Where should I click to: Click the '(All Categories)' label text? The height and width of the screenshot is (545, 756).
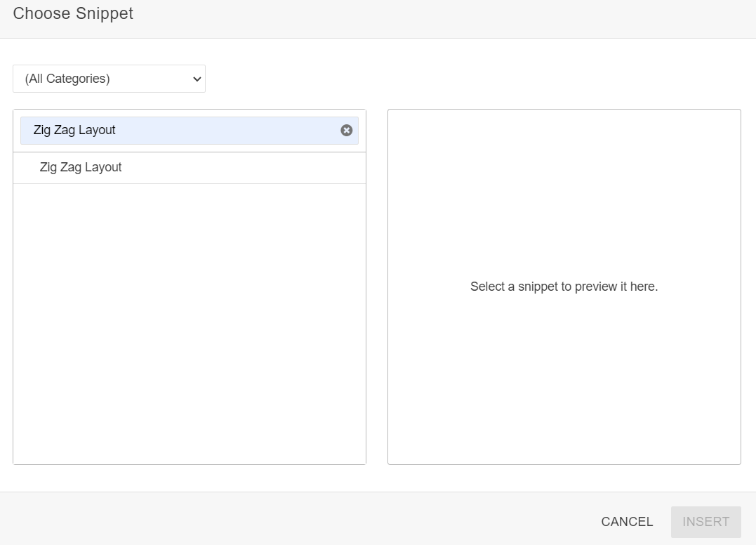click(67, 79)
